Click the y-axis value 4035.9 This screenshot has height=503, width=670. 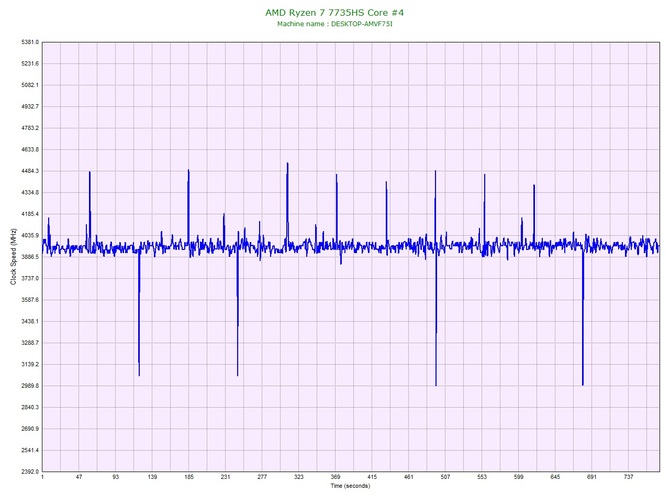click(x=30, y=235)
